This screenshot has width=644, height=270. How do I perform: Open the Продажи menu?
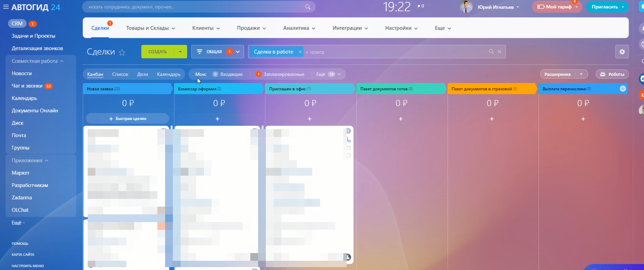pos(251,28)
